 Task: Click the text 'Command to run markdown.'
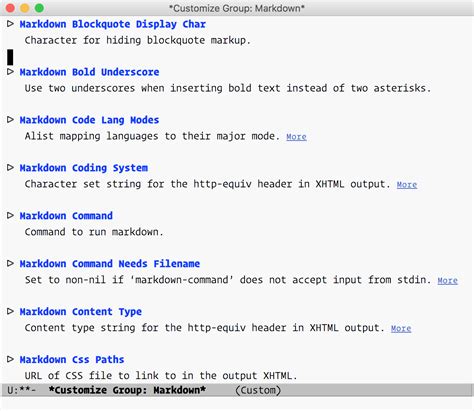point(94,232)
